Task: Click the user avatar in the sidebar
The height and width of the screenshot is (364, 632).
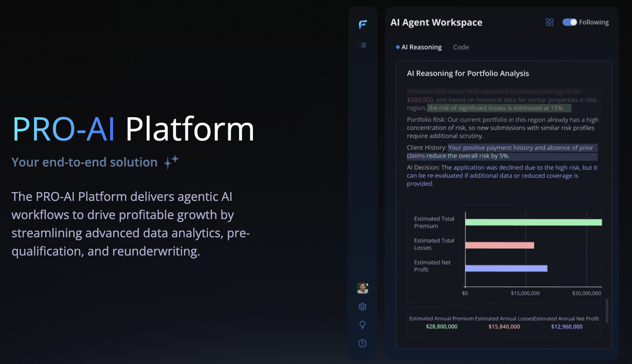Action: [x=362, y=287]
